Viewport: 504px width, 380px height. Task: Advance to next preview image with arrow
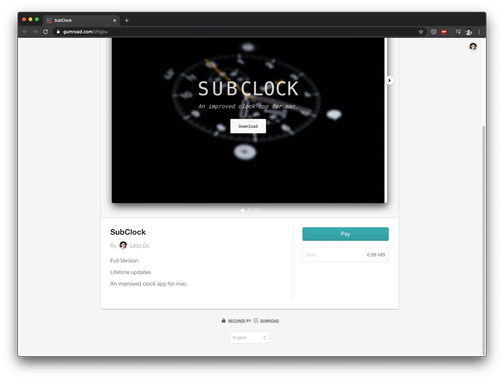[389, 80]
